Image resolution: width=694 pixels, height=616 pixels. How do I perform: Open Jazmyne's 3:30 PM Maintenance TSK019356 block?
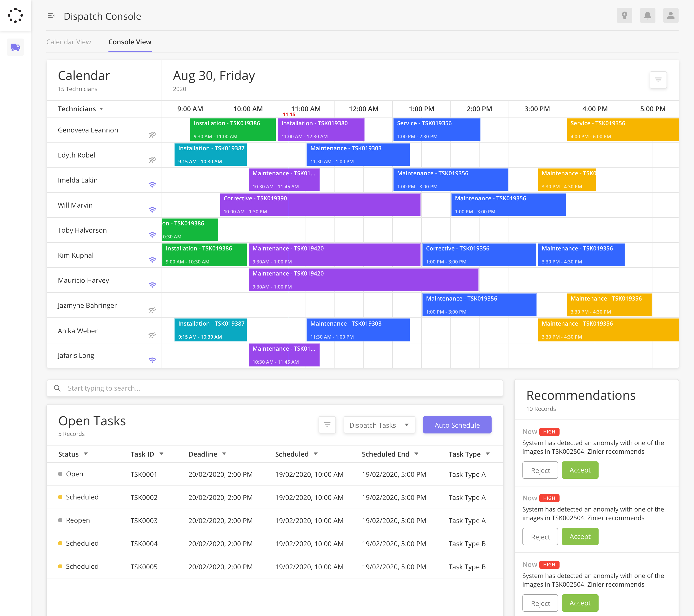click(609, 305)
